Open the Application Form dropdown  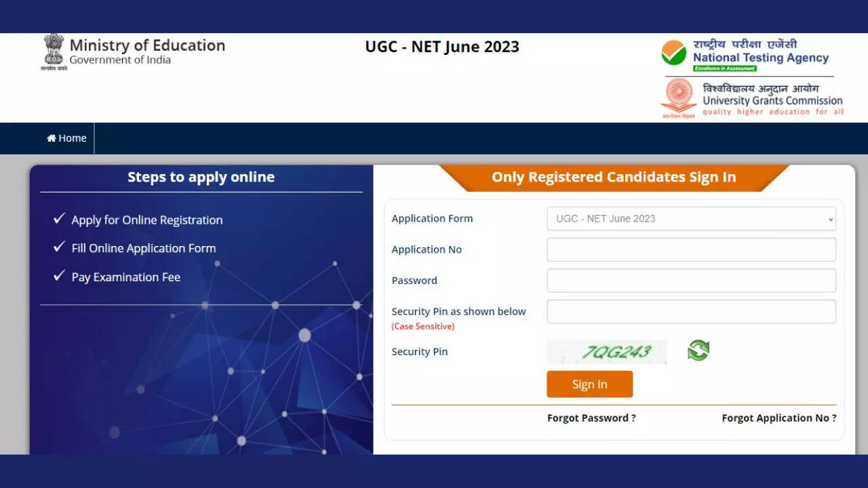pyautogui.click(x=691, y=219)
